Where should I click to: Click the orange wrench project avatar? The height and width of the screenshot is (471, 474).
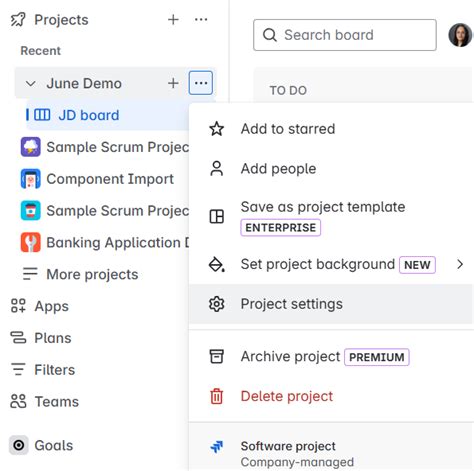31,242
